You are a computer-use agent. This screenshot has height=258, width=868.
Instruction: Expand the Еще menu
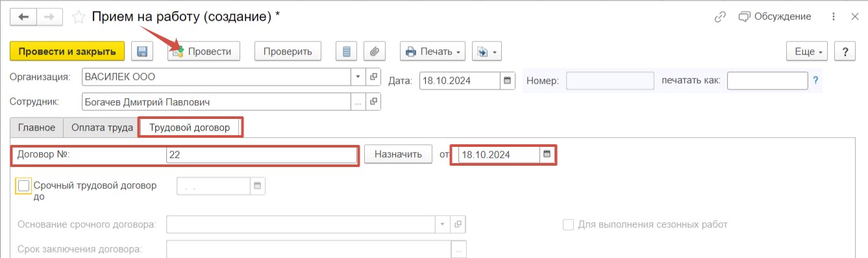pyautogui.click(x=806, y=51)
